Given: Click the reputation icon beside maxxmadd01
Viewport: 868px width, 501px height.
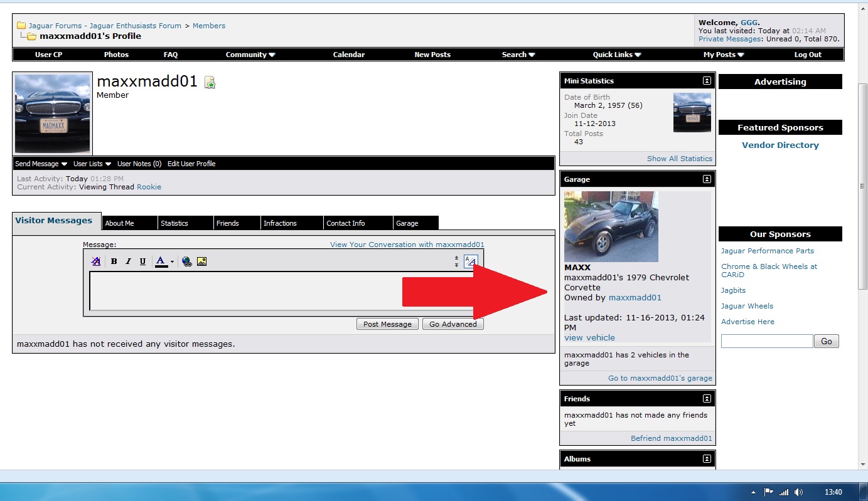Looking at the screenshot, I should click(x=210, y=83).
